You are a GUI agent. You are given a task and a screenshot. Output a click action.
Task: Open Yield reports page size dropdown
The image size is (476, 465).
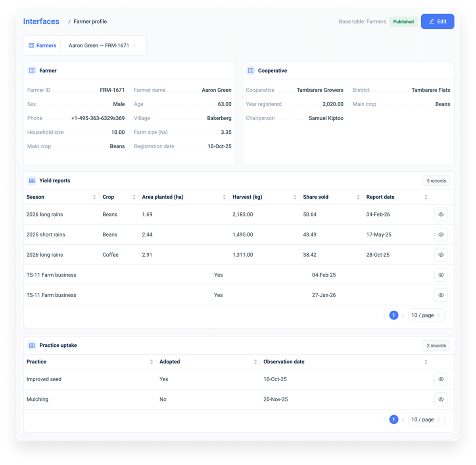(x=426, y=315)
